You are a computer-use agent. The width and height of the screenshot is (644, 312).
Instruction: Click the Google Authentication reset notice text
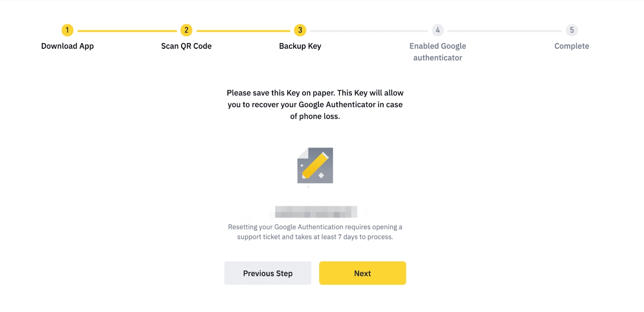point(315,232)
